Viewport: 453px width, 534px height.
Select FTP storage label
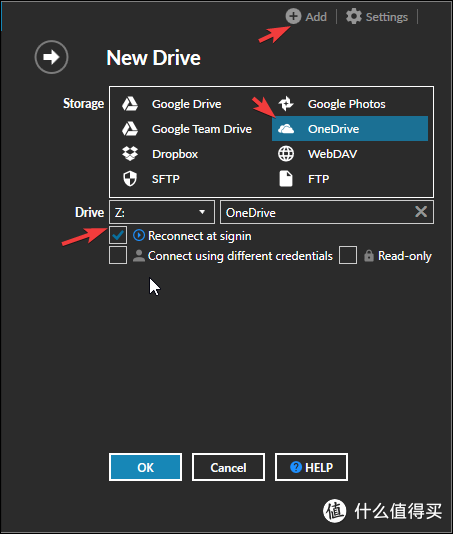(318, 179)
